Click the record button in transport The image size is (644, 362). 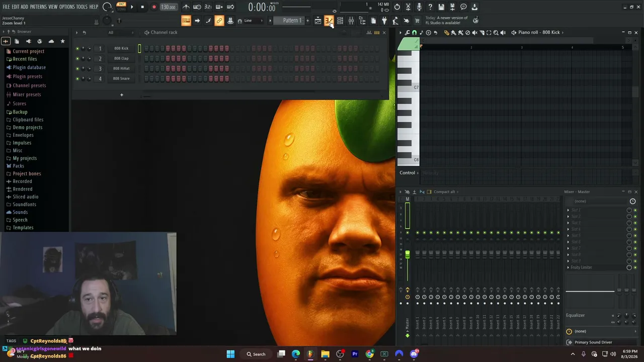pyautogui.click(x=154, y=7)
